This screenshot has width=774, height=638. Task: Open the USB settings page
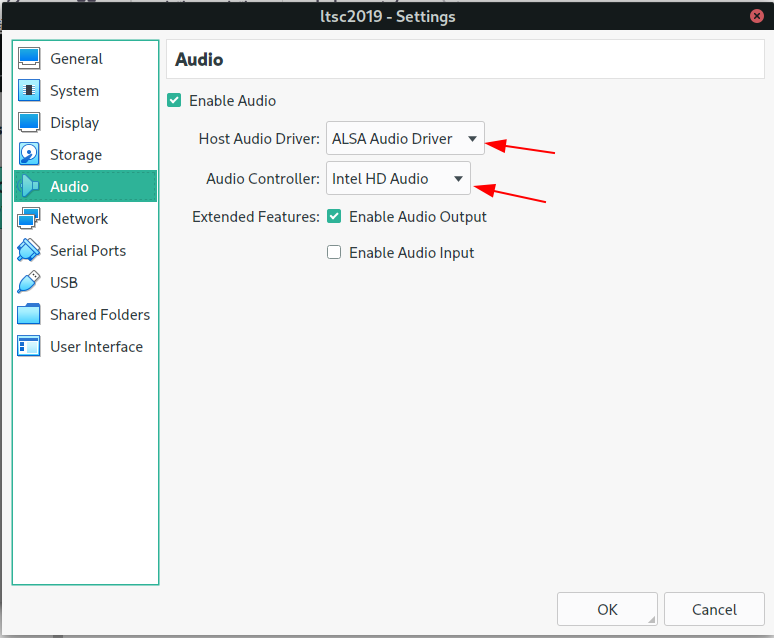[85, 282]
